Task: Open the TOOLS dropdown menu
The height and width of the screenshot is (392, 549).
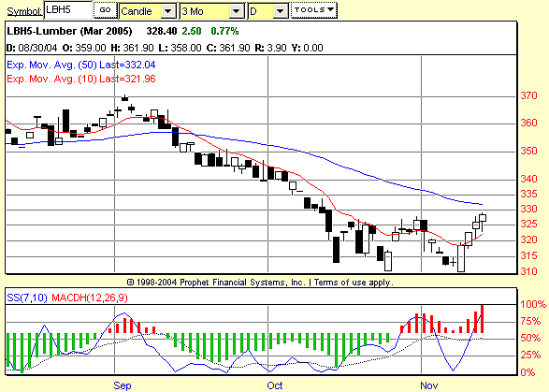Action: (313, 10)
